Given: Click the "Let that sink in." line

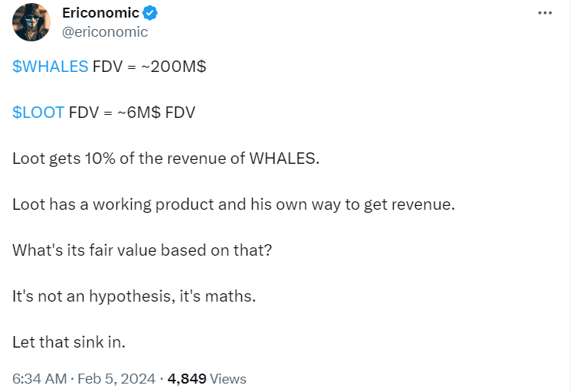Looking at the screenshot, I should [68, 341].
